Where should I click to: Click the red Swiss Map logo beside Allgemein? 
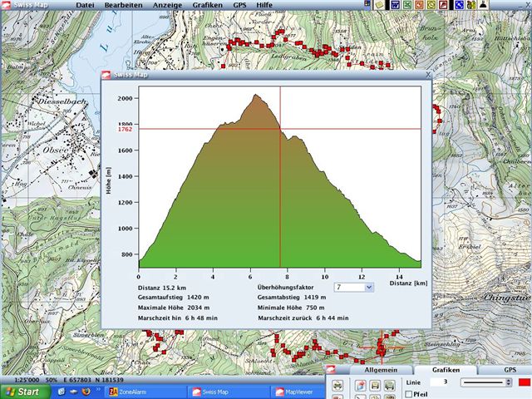click(330, 370)
